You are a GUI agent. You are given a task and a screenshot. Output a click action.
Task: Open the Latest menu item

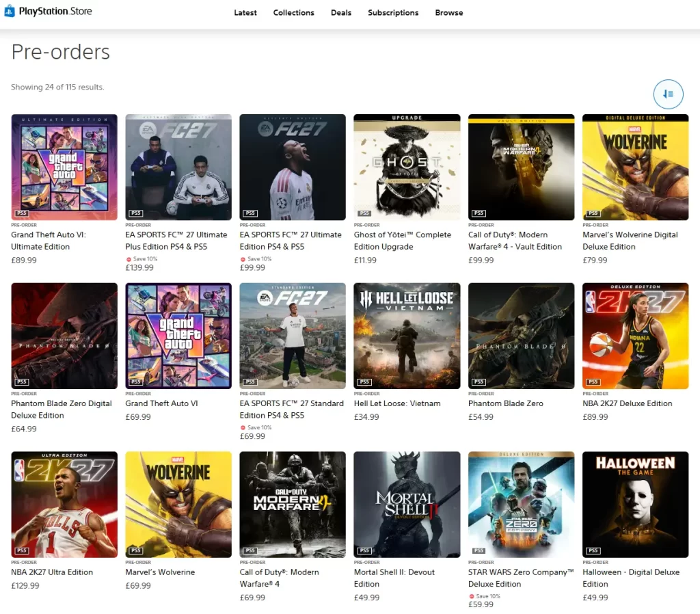click(x=245, y=12)
